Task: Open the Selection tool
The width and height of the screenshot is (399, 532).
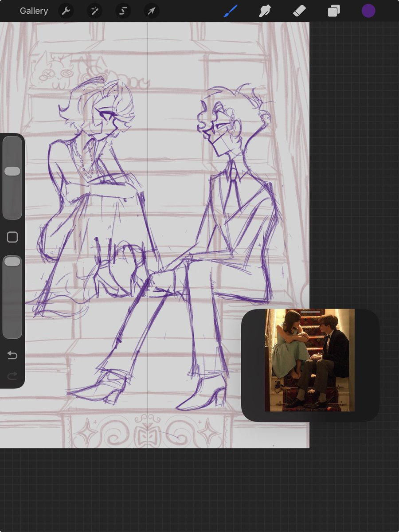Action: coord(123,11)
